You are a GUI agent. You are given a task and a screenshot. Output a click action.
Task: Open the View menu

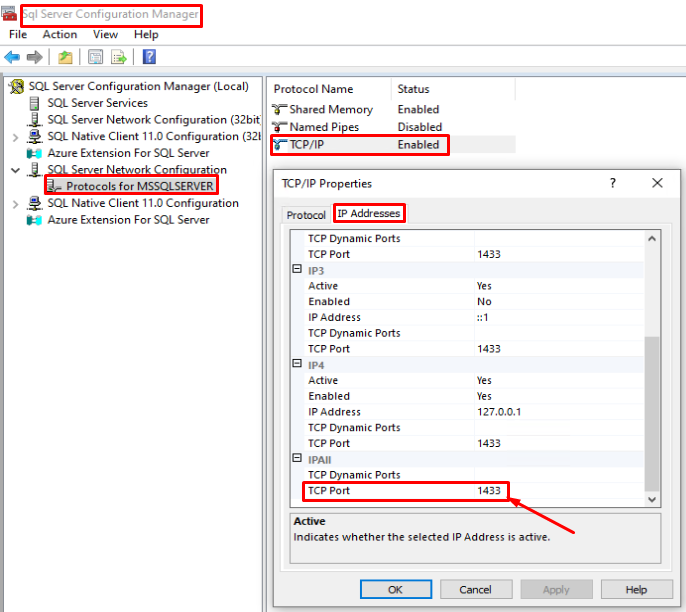click(105, 35)
